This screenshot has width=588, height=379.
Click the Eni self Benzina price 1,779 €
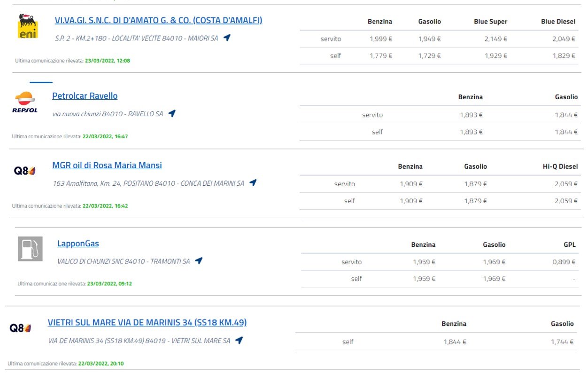point(381,56)
